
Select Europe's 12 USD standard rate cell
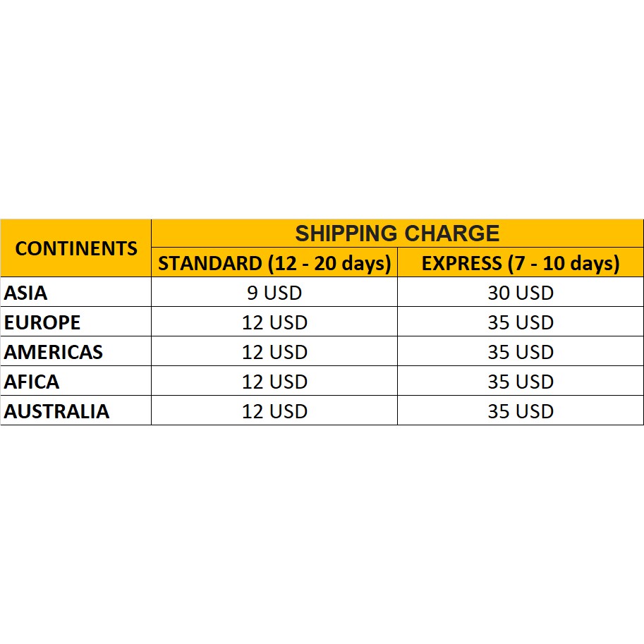274,322
